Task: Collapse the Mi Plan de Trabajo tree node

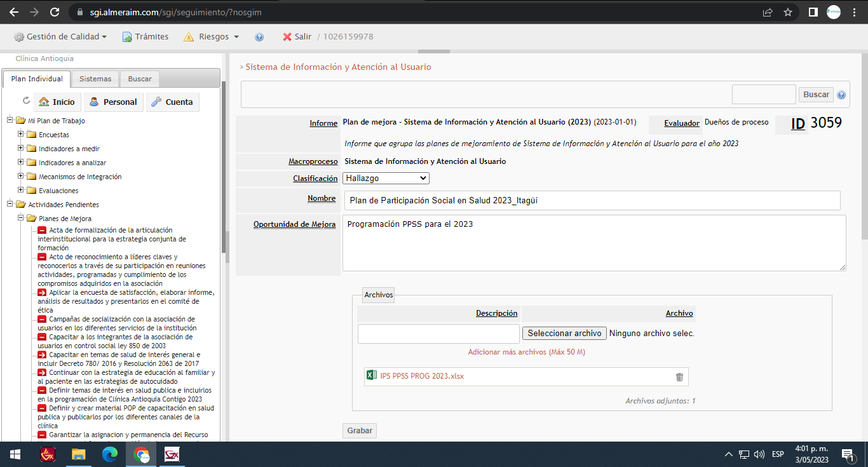Action: click(10, 120)
